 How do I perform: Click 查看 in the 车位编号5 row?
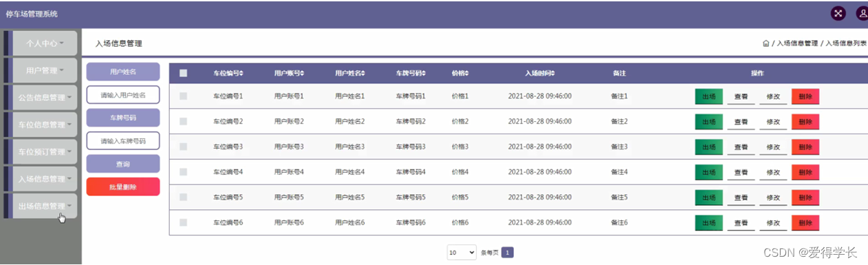click(741, 198)
